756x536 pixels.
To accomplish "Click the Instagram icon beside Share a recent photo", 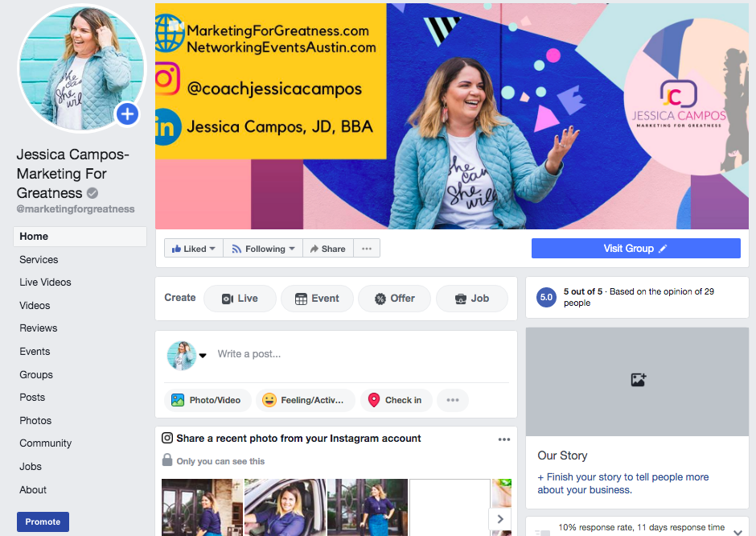I will (x=166, y=438).
